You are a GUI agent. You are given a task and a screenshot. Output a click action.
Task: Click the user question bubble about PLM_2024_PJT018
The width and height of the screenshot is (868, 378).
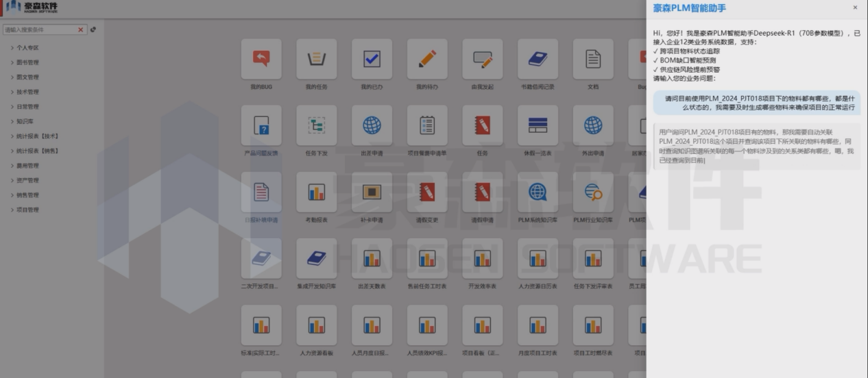756,103
